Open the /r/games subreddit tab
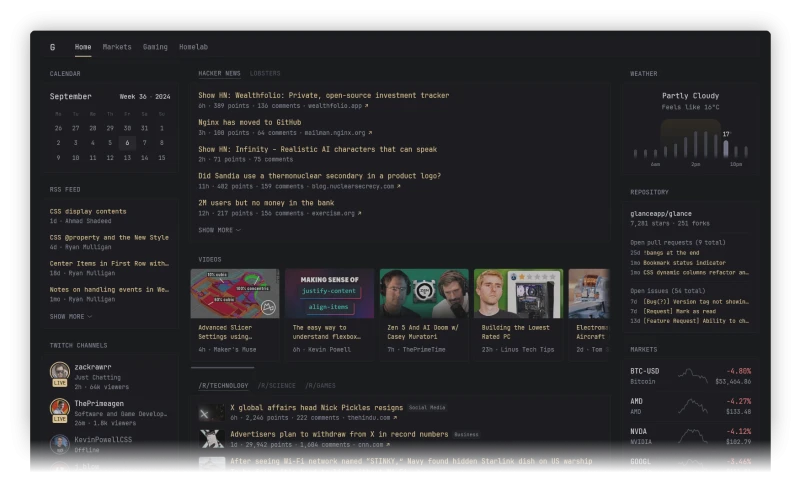800x503 pixels. (x=321, y=385)
